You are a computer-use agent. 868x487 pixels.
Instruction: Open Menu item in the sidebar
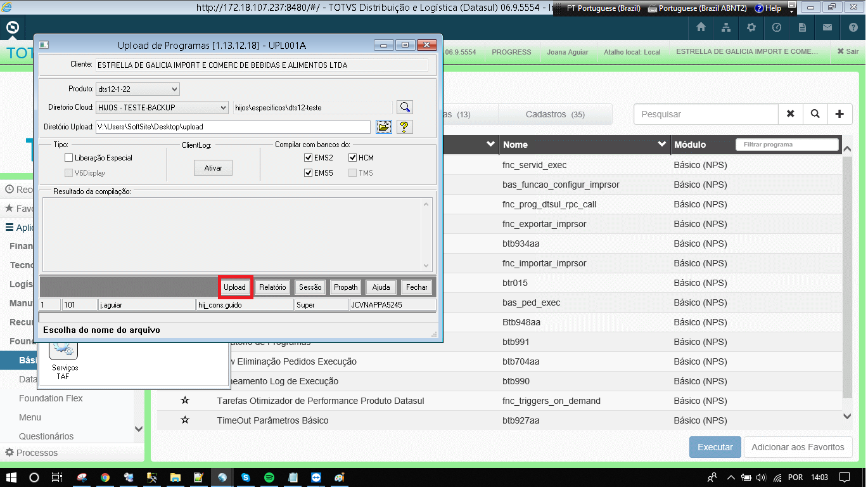coord(30,417)
